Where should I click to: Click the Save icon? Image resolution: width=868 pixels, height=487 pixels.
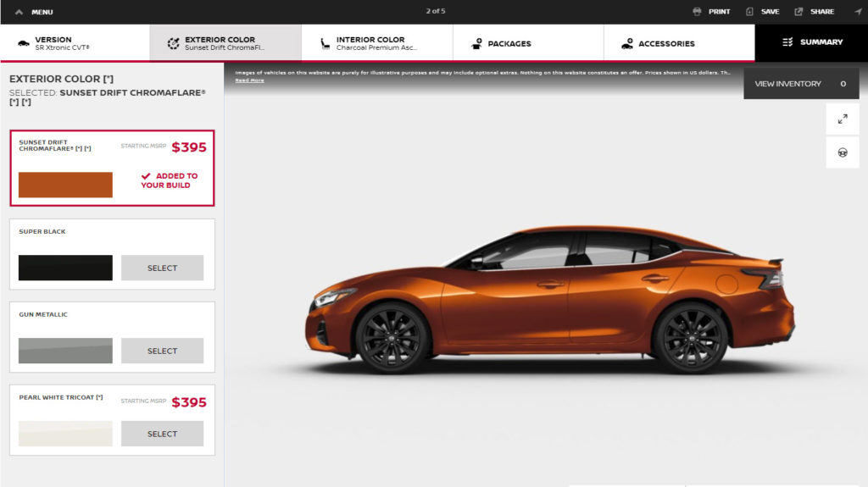[x=749, y=12]
